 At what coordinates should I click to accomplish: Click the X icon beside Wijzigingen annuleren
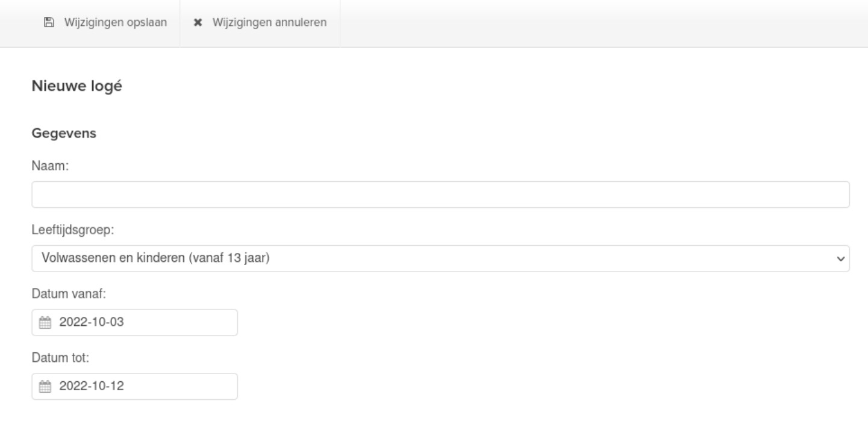198,23
